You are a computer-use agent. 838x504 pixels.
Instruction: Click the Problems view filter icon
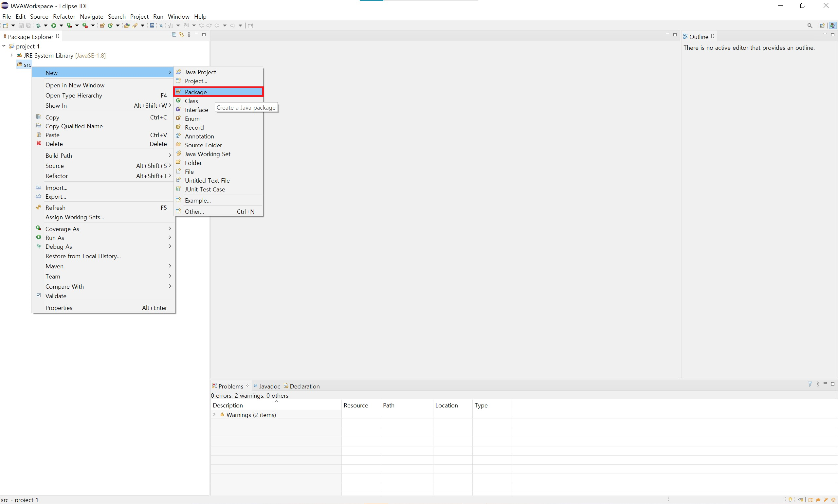pos(810,384)
